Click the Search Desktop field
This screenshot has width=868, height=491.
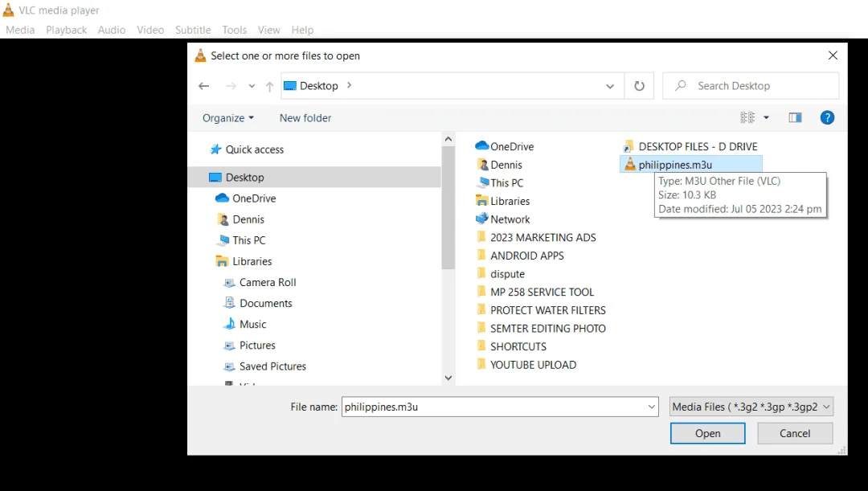click(x=751, y=86)
